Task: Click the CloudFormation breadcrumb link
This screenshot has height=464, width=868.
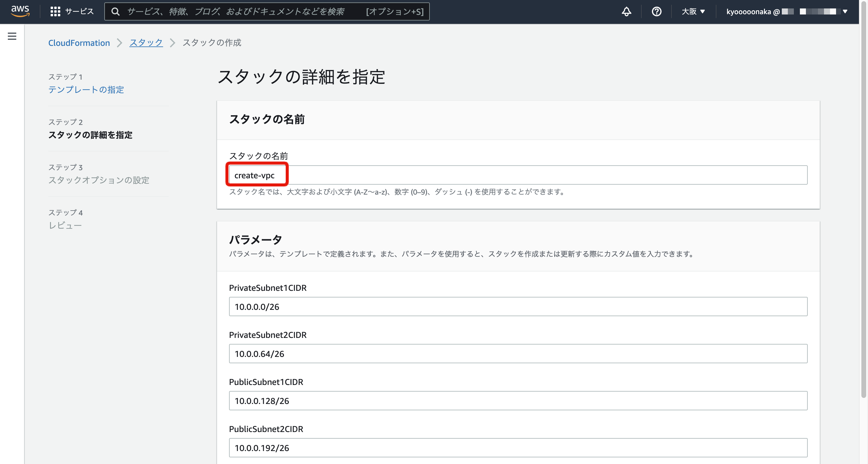Action: click(x=79, y=43)
